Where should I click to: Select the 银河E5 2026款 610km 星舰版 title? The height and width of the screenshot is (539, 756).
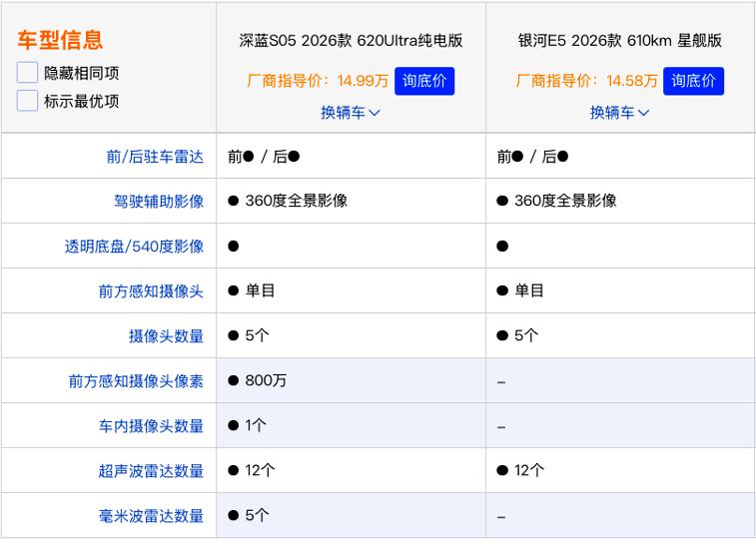620,41
